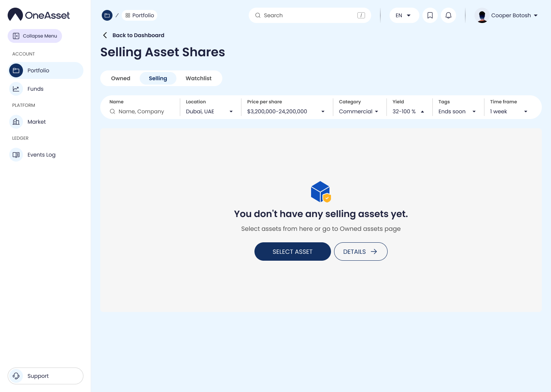Open Market building icon in sidebar
The image size is (551, 392).
(16, 122)
